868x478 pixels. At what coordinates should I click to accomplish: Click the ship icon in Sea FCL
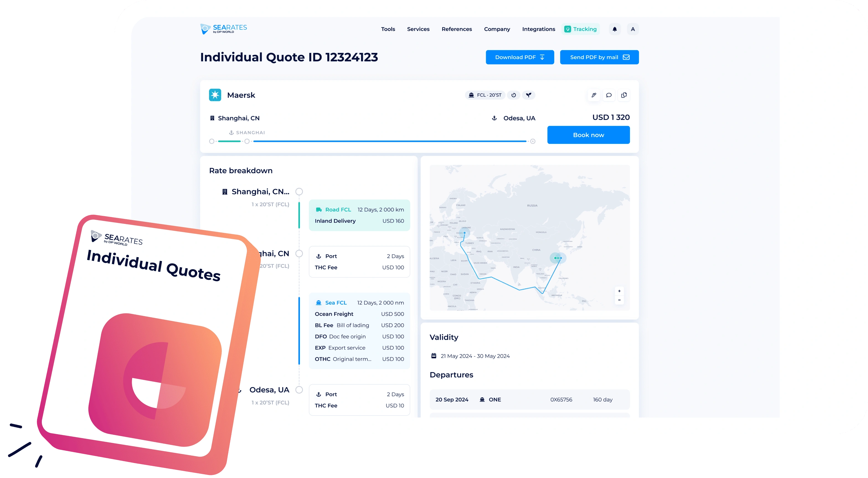coord(318,303)
